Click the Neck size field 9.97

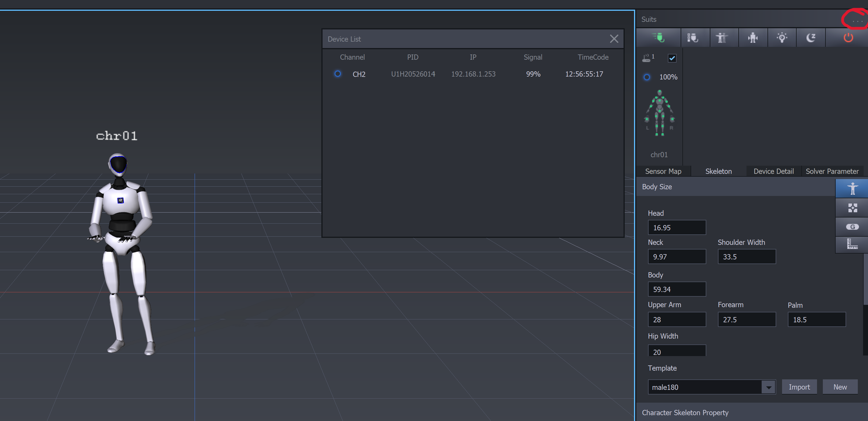tap(677, 257)
